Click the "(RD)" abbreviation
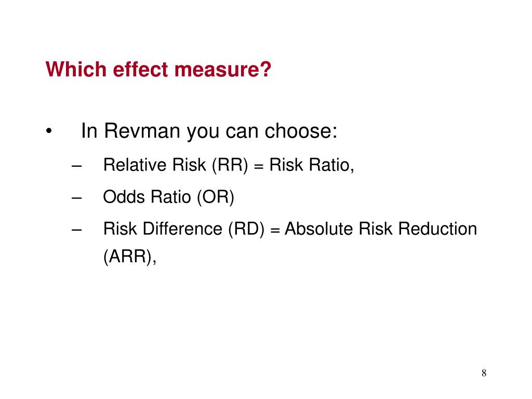 pyautogui.click(x=246, y=229)
